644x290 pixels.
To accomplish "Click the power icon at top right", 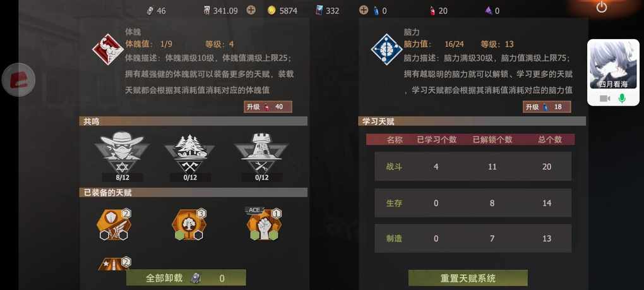I will point(602,7).
